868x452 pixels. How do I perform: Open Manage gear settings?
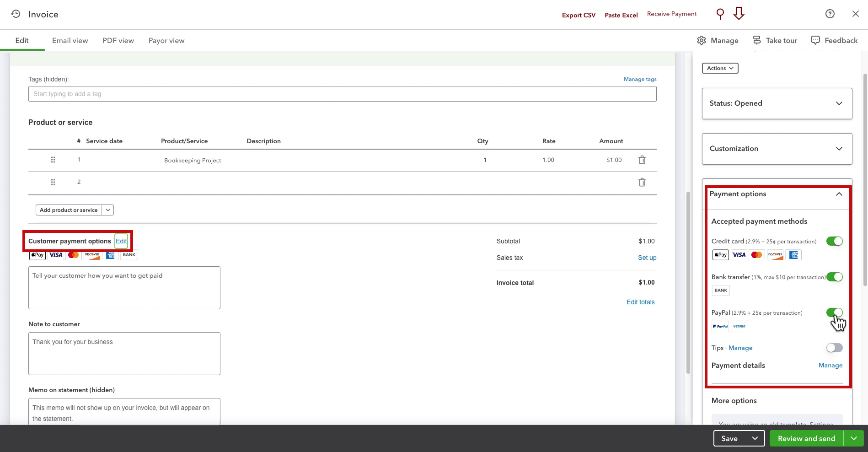[718, 40]
